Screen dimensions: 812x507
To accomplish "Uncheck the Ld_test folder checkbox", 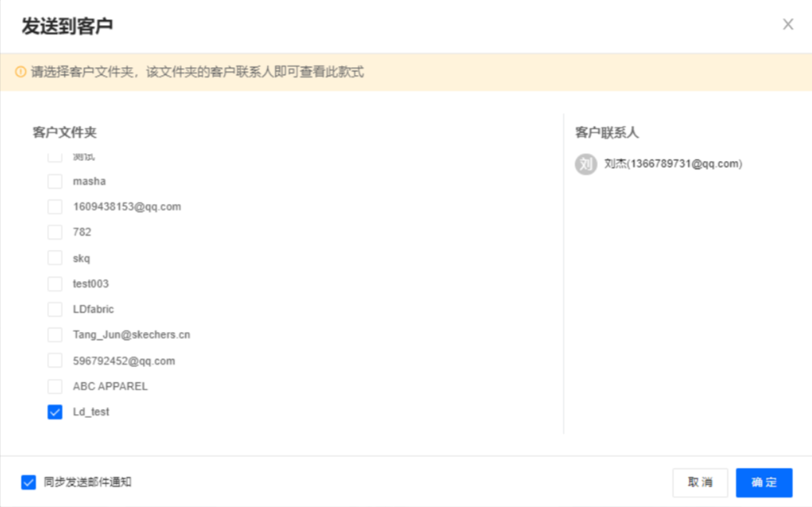I will [55, 412].
